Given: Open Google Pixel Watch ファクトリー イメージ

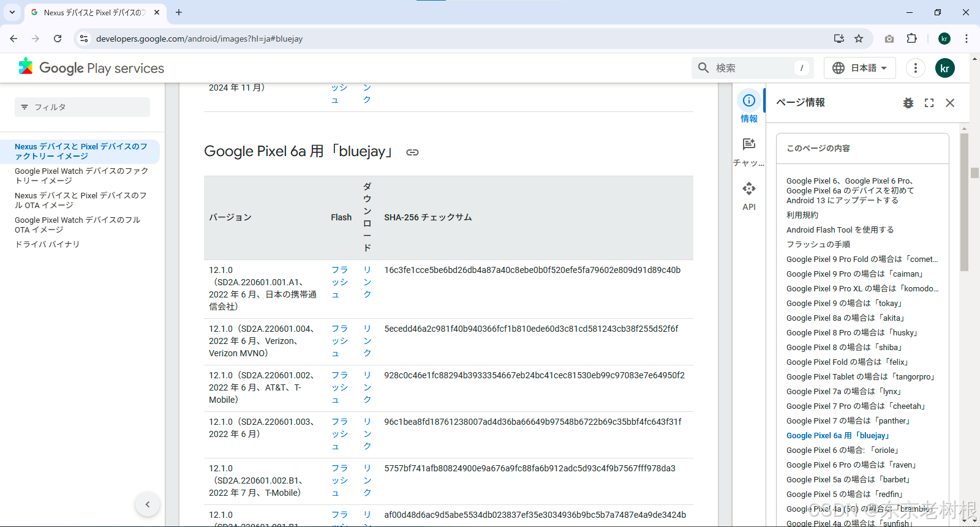Looking at the screenshot, I should (x=82, y=176).
